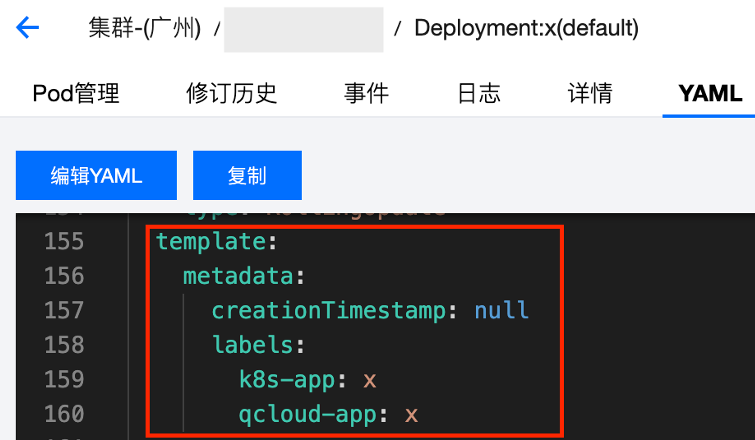The height and width of the screenshot is (440, 755).
Task: Open the Pod管理 tab
Action: [x=76, y=94]
